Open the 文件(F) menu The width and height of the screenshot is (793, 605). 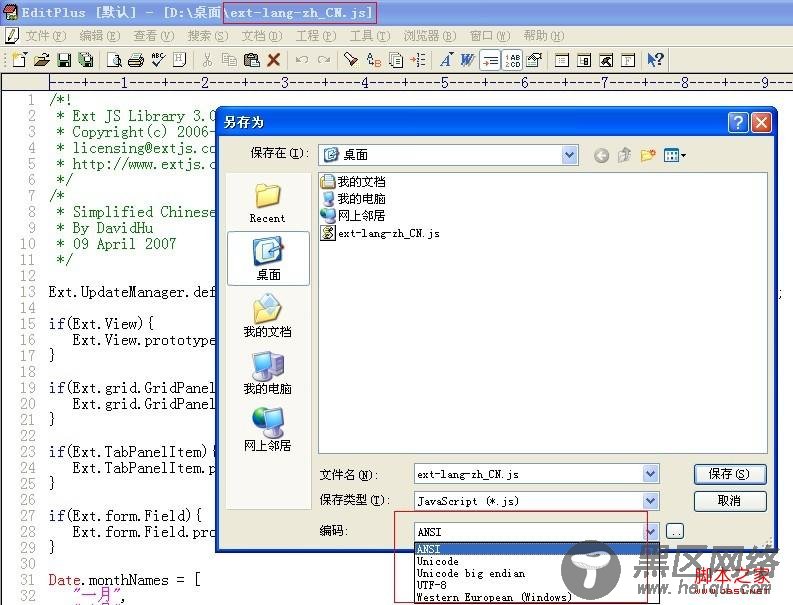pos(46,35)
